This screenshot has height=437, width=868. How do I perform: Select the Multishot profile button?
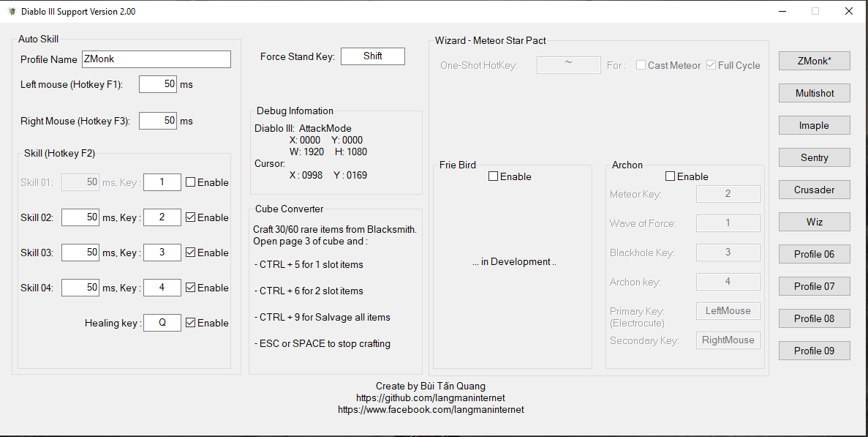point(815,93)
